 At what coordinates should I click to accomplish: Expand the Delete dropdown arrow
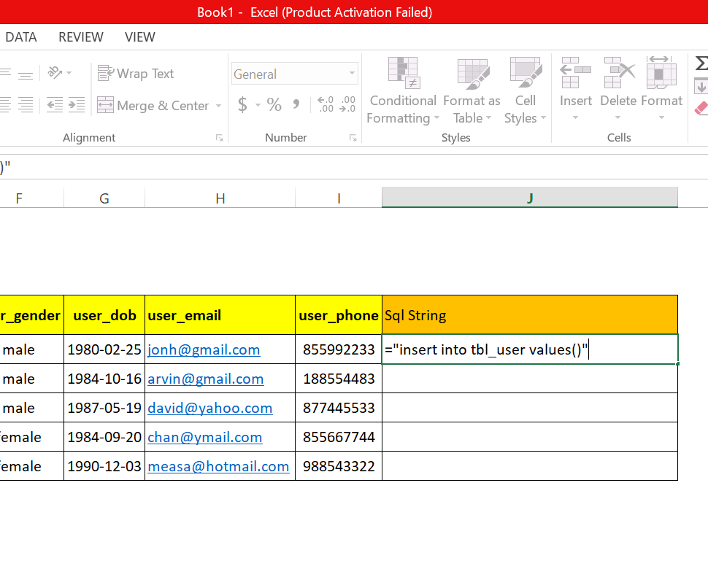coord(617,117)
